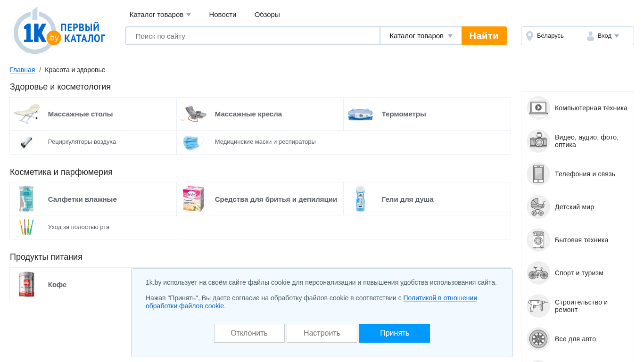Click the baby stroller icon
The width and height of the screenshot is (644, 362).
pyautogui.click(x=538, y=207)
